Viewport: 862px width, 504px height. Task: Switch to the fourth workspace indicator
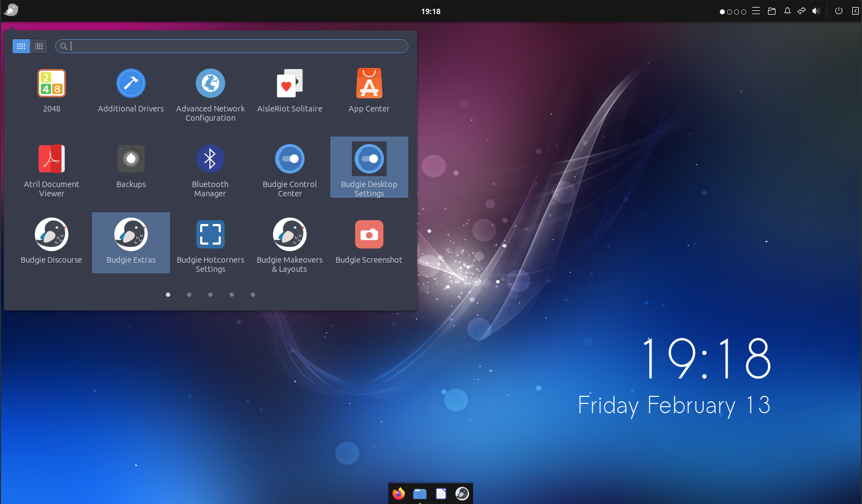coord(743,12)
